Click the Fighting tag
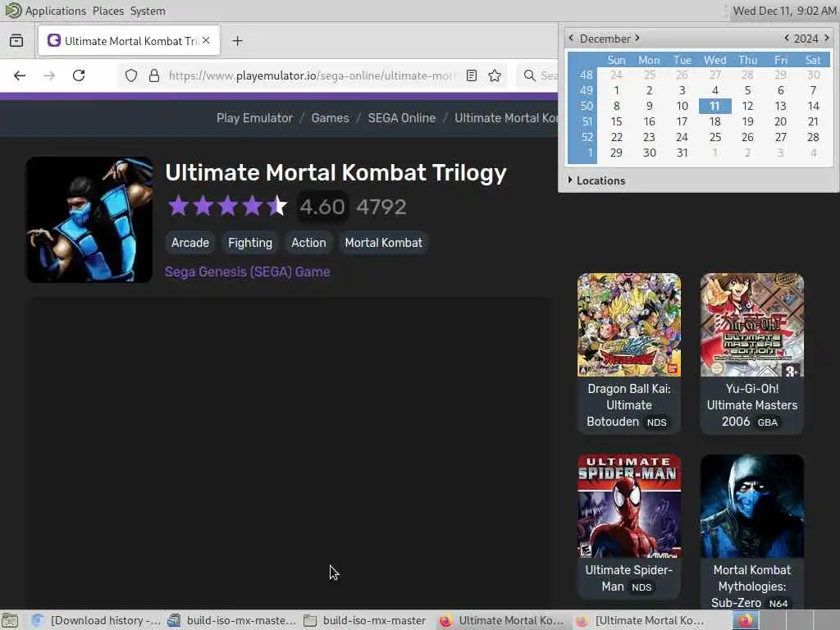Viewport: 840px width, 630px height. pos(250,243)
